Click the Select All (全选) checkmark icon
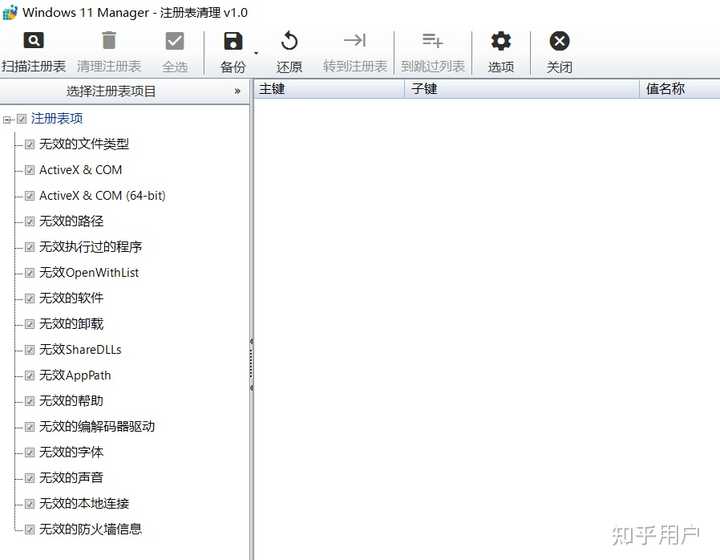Image resolution: width=720 pixels, height=560 pixels. click(x=174, y=41)
